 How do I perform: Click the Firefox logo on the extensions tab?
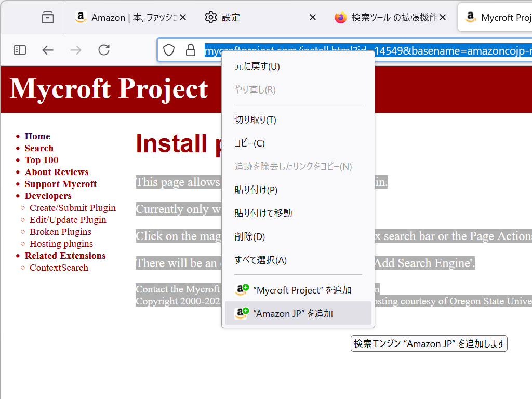(x=341, y=17)
